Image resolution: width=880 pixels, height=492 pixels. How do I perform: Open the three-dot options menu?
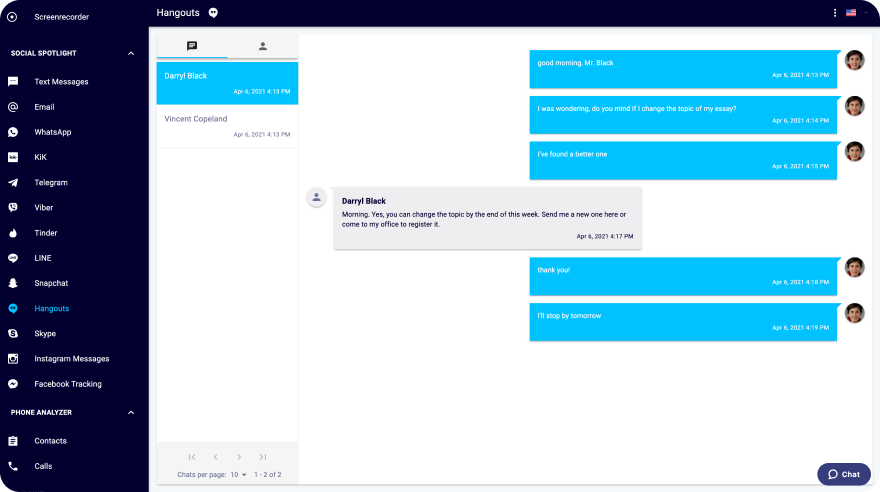click(835, 13)
